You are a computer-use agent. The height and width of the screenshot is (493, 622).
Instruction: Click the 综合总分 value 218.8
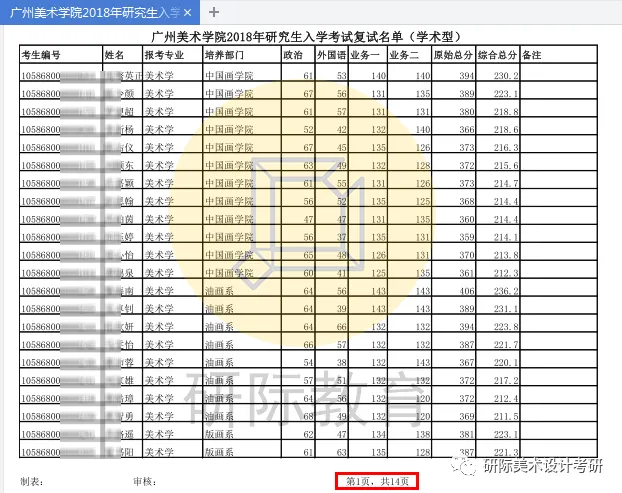[506, 112]
